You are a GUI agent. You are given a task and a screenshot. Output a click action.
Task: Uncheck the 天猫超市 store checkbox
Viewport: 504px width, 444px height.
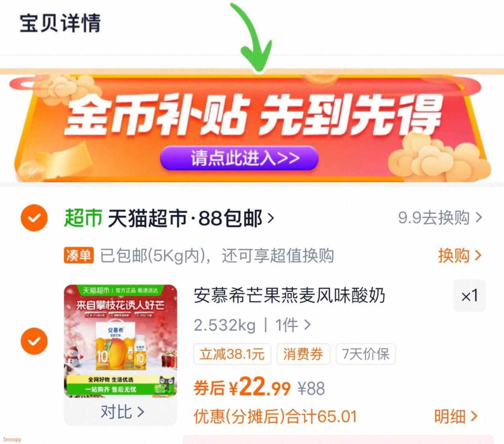(34, 218)
